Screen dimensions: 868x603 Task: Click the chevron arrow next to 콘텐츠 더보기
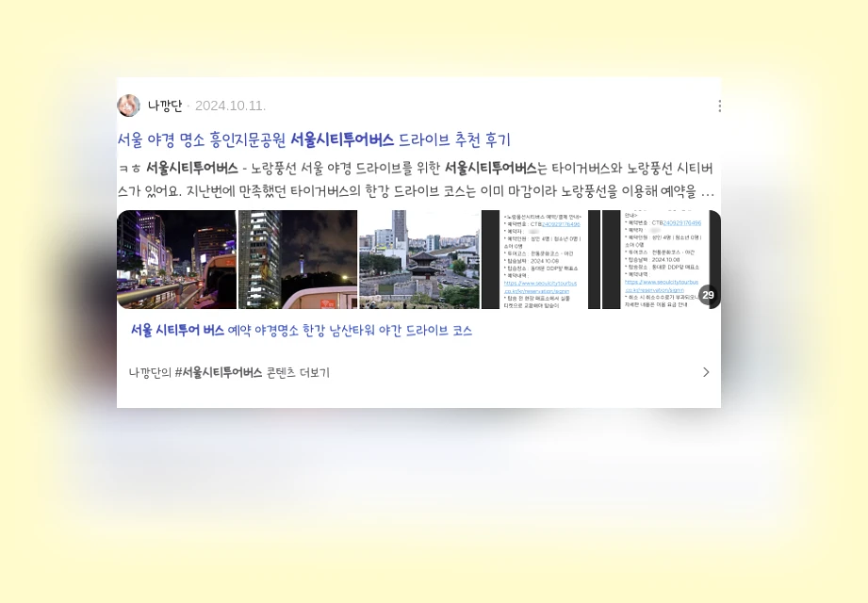(706, 372)
